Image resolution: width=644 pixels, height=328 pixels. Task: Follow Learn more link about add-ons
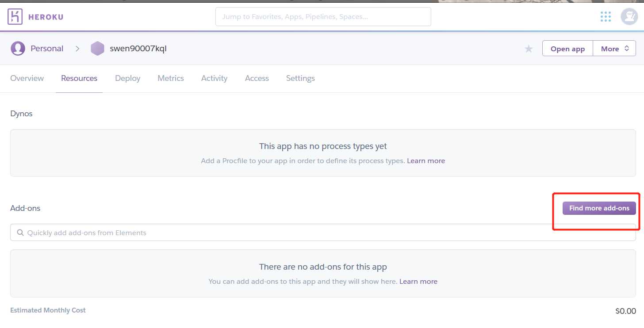coord(418,282)
